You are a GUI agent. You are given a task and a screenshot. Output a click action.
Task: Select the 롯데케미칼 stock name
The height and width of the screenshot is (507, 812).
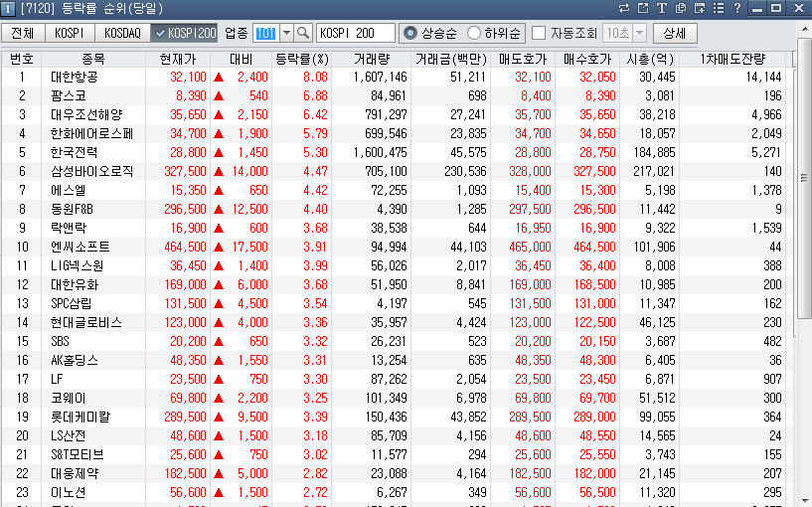pos(81,417)
